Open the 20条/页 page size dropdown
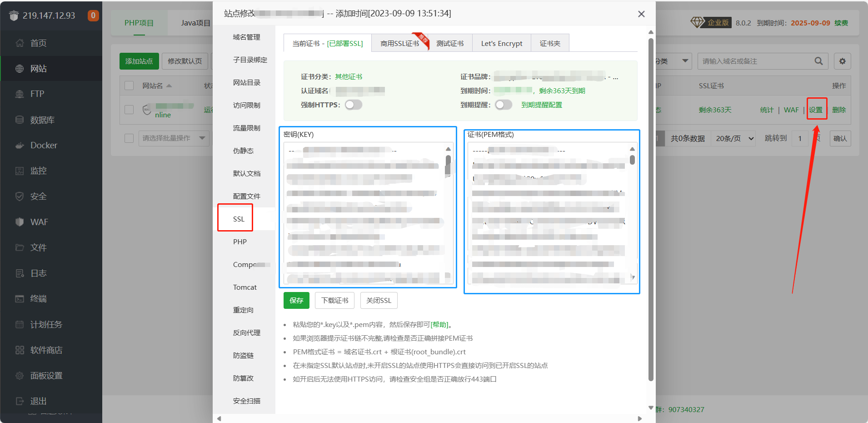Viewport: 868px width, 423px height. click(734, 139)
